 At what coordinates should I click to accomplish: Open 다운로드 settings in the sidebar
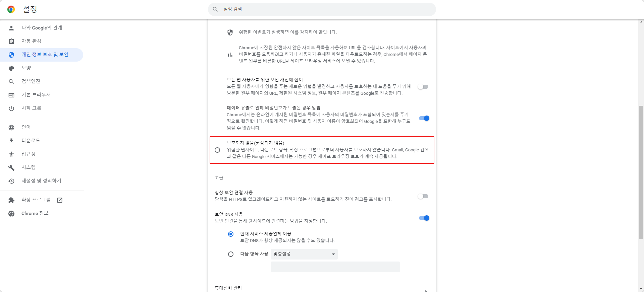click(42, 141)
